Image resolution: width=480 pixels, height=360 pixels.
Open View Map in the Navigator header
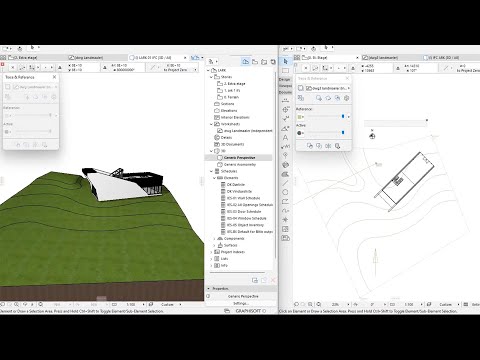[255, 62]
